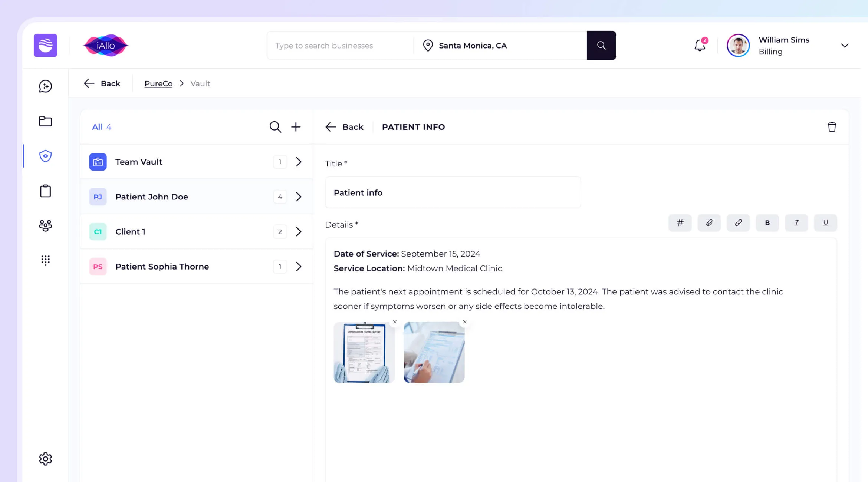The image size is (868, 482).
Task: Click the PJ avatar badge
Action: (x=98, y=197)
